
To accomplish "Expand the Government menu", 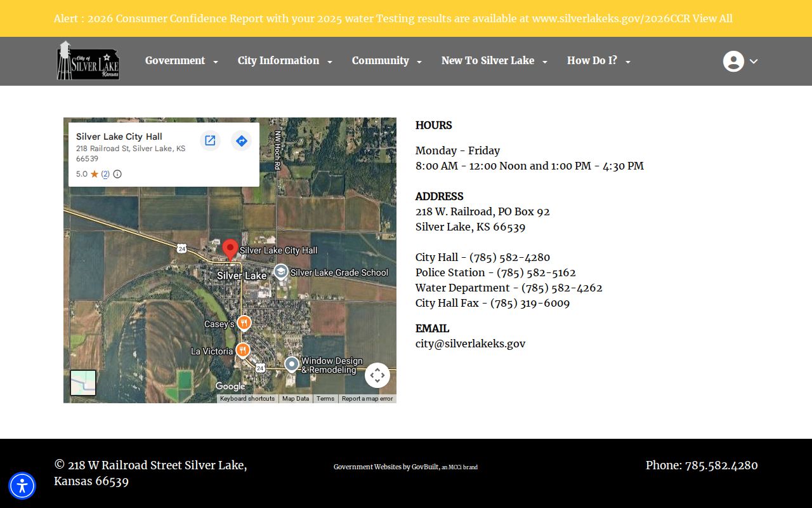I will [181, 61].
